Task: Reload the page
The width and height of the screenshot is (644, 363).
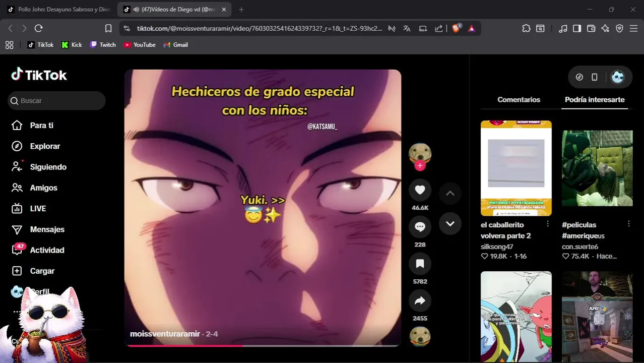Action: pyautogui.click(x=38, y=29)
